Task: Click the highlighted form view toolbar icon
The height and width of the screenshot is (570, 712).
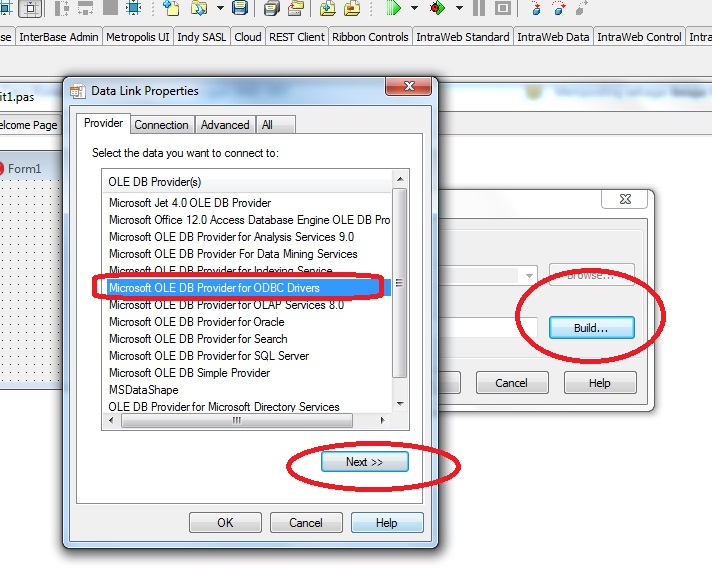Action: pyautogui.click(x=30, y=8)
